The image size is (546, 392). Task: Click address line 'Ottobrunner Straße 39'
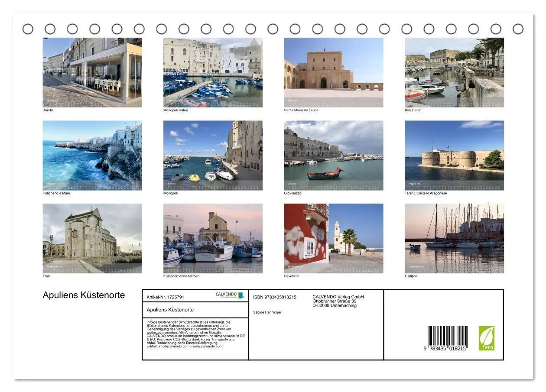pyautogui.click(x=335, y=301)
